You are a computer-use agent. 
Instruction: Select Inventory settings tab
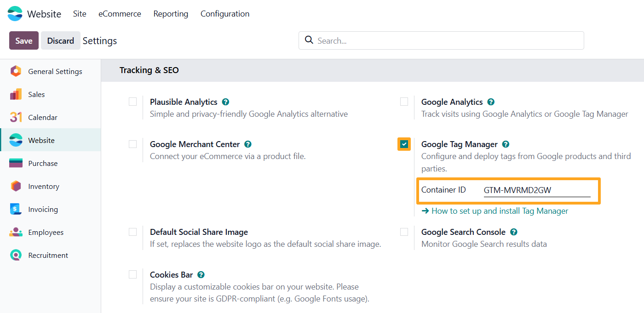pyautogui.click(x=51, y=186)
